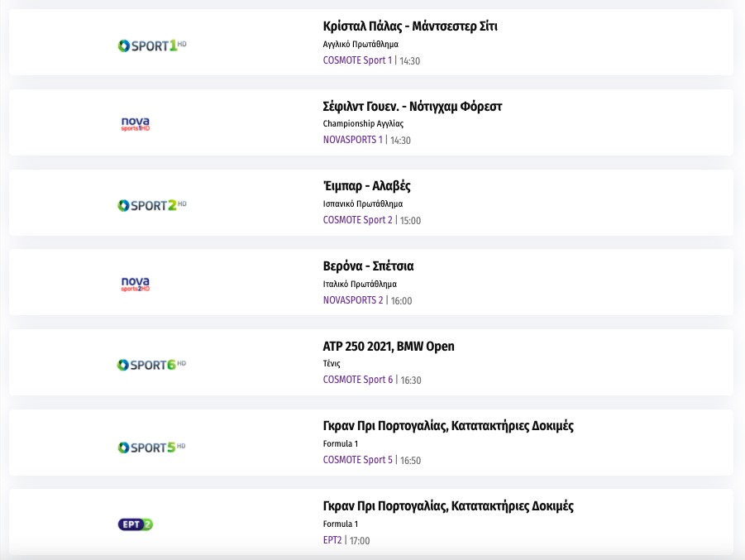Click the NOVASPORTS 2 channel text link
Image resolution: width=745 pixels, height=560 pixels.
[x=353, y=300]
